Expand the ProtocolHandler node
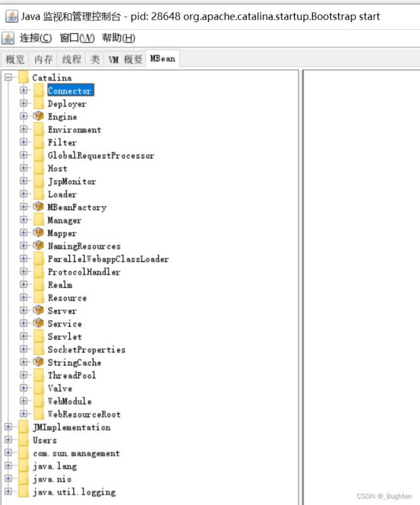The width and height of the screenshot is (420, 505). click(x=23, y=271)
